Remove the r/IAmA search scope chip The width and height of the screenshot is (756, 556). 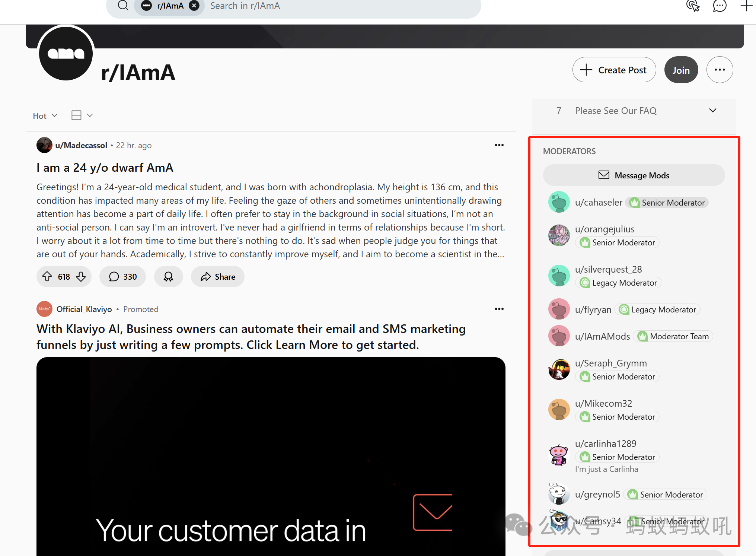(194, 6)
